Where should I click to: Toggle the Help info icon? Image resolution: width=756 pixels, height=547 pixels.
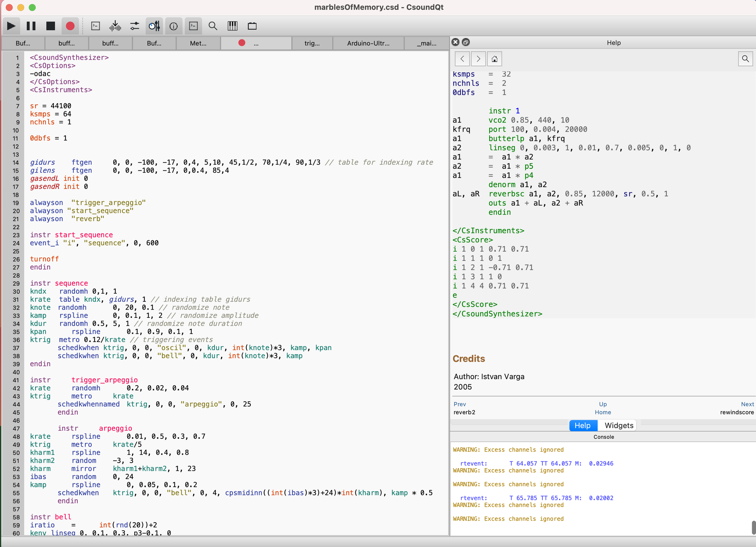click(173, 26)
